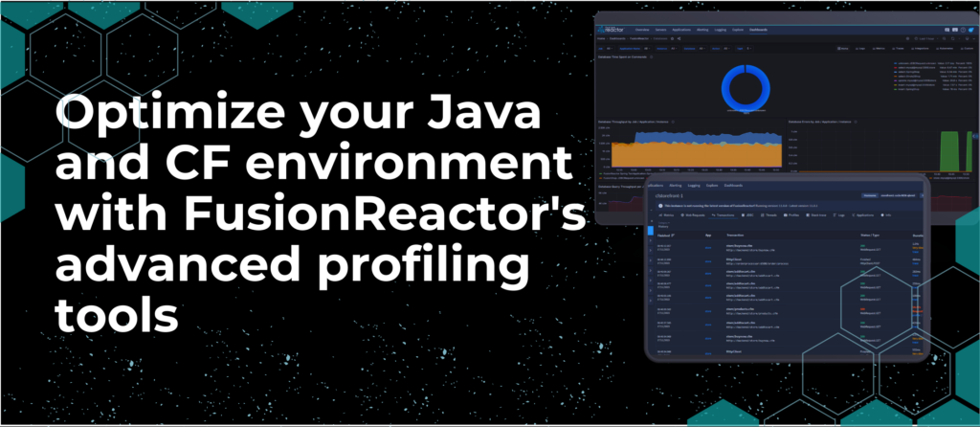Click the share icon beside the breadcrumb

pyautogui.click(x=679, y=38)
